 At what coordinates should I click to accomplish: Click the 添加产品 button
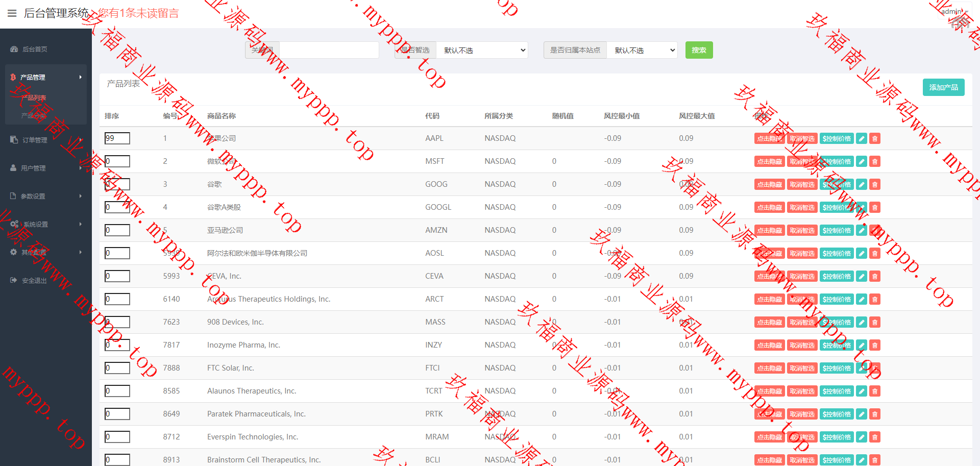click(x=943, y=87)
